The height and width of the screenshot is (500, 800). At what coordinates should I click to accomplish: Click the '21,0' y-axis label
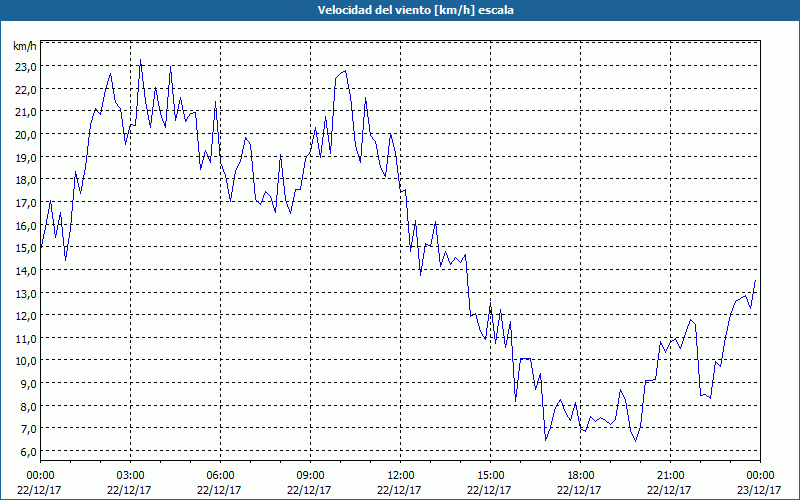click(26, 112)
